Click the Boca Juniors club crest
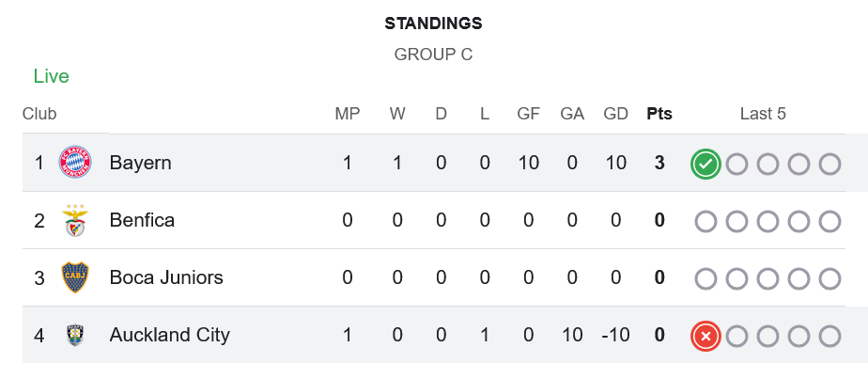This screenshot has width=868, height=379. (75, 277)
